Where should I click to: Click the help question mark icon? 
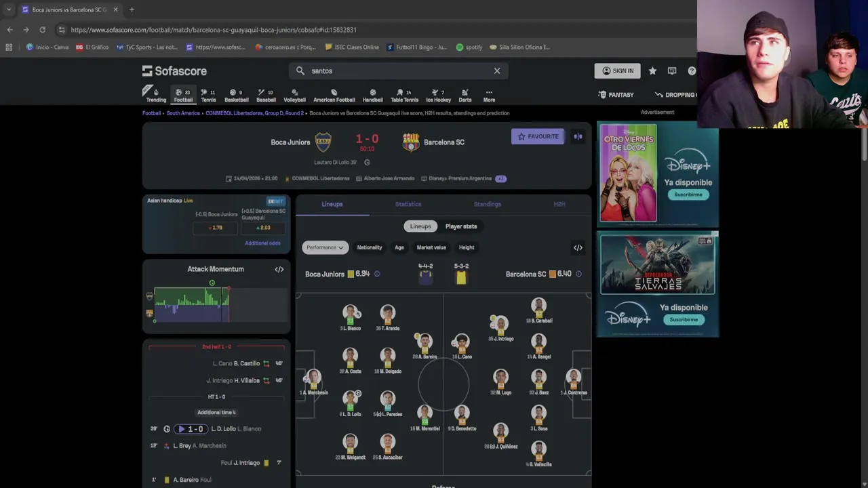(x=692, y=70)
